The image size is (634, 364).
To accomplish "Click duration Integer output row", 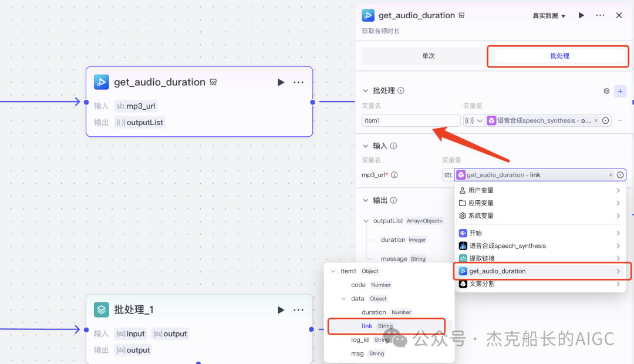I will 403,240.
